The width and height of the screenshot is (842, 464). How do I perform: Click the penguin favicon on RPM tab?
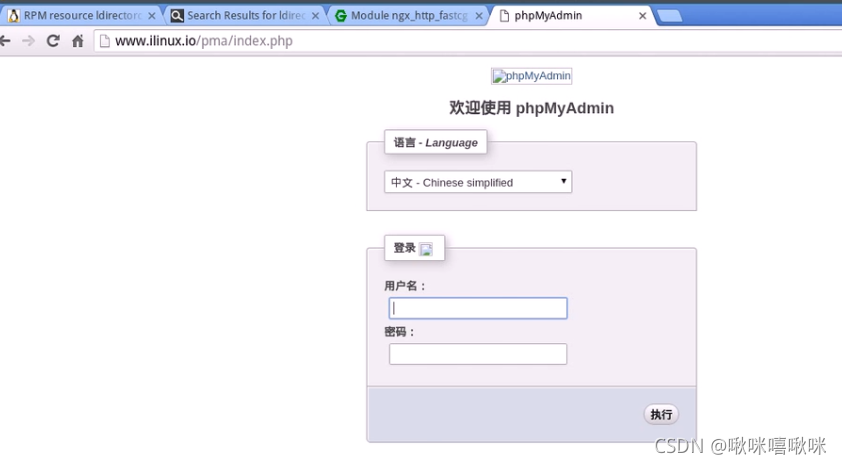[14, 16]
